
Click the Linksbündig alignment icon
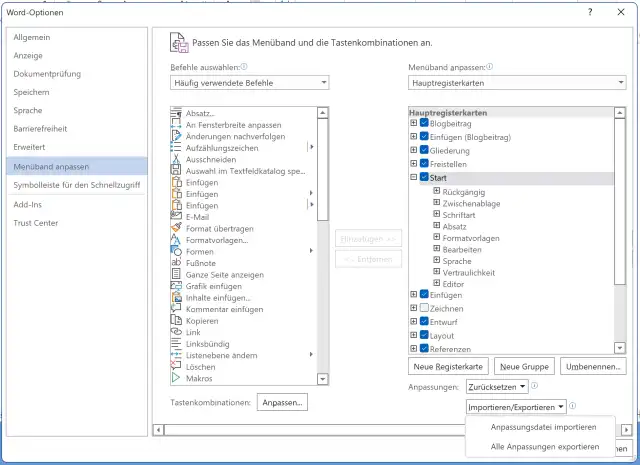[x=176, y=343]
